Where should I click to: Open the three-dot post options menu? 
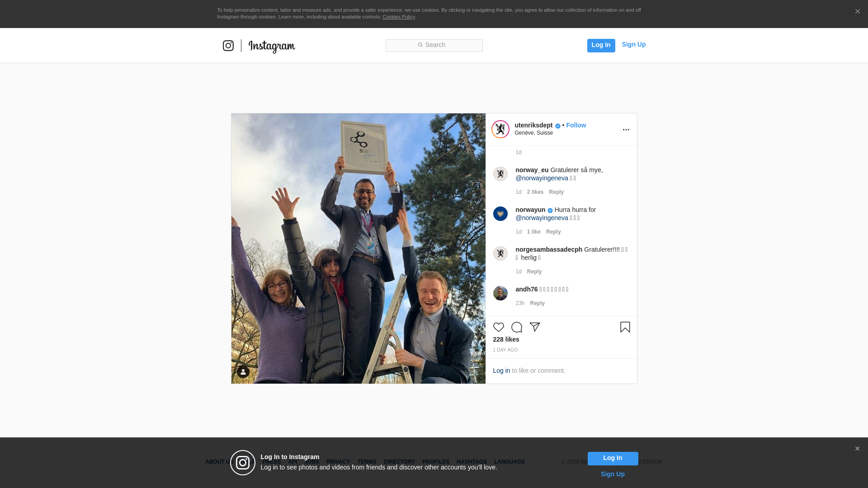coord(626,130)
